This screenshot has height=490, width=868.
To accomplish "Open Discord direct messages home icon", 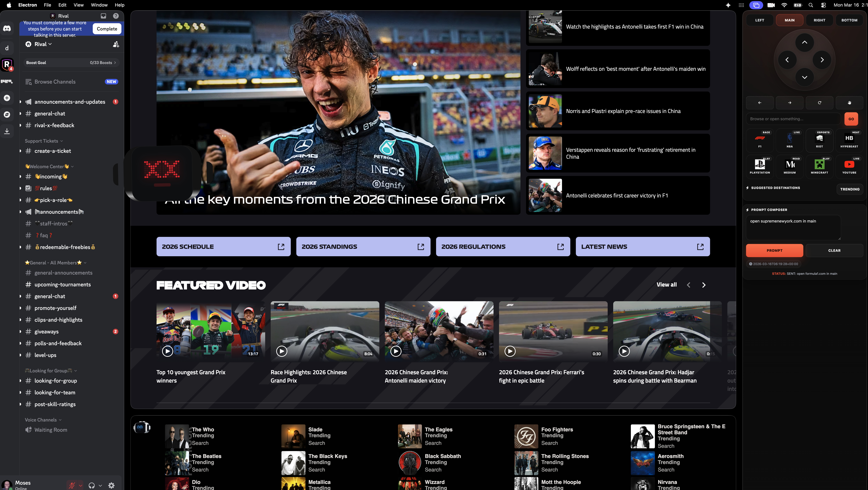I will pyautogui.click(x=7, y=28).
